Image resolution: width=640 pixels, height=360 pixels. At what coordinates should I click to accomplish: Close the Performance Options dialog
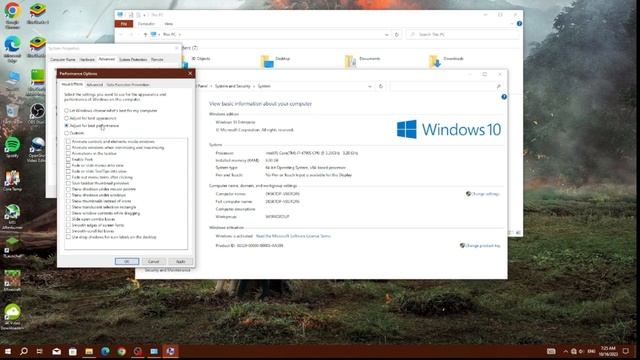190,73
